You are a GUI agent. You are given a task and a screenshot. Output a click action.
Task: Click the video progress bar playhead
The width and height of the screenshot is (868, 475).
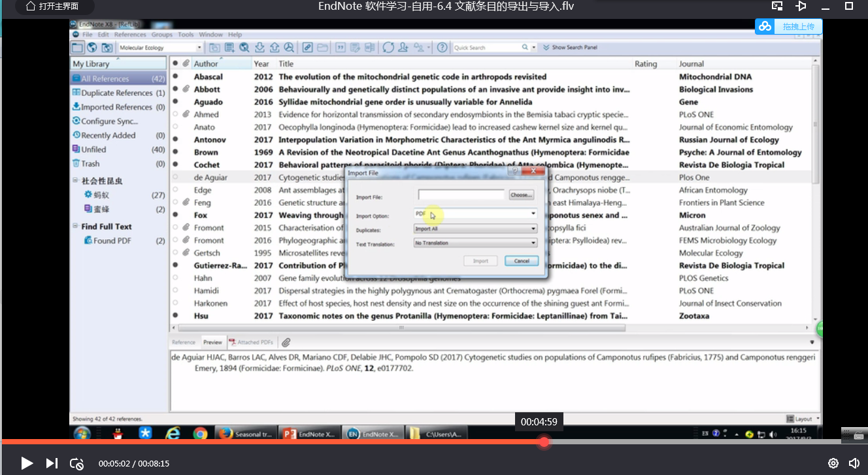(x=544, y=442)
